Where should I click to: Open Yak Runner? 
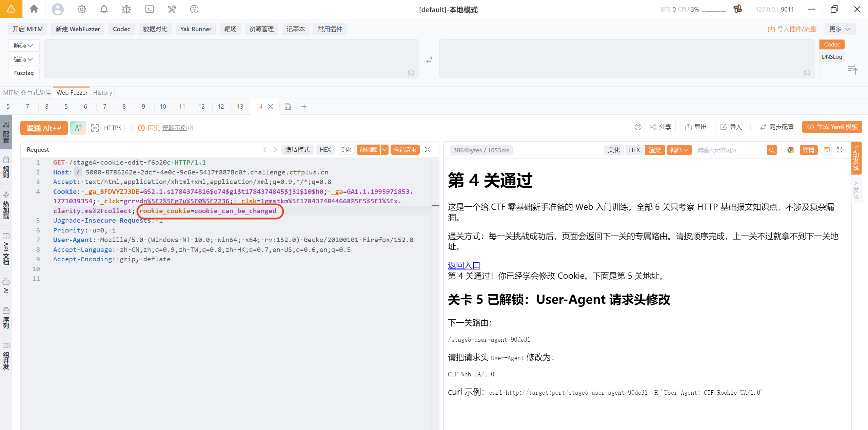point(196,29)
